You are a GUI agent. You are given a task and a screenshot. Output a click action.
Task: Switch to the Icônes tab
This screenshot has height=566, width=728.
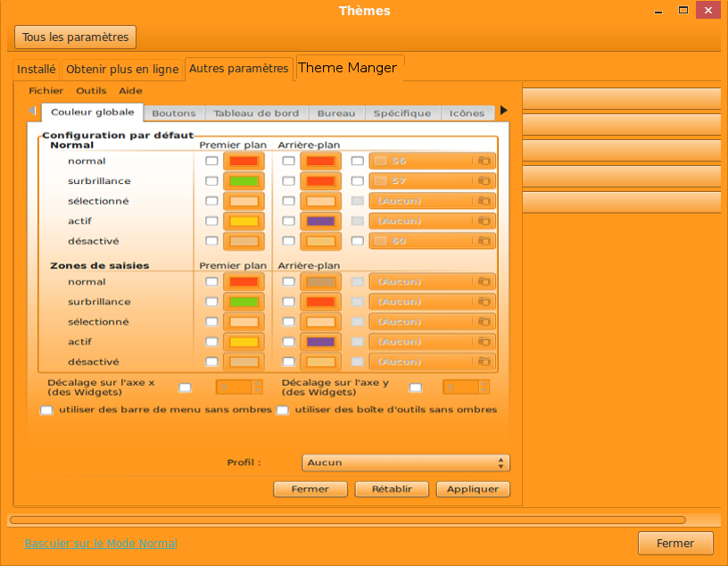(467, 112)
